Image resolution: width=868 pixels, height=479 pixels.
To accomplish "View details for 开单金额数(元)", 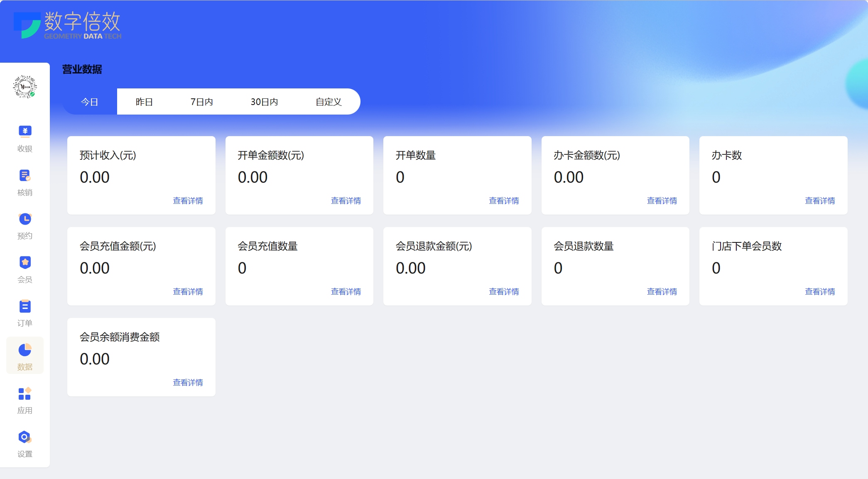I will pos(346,201).
